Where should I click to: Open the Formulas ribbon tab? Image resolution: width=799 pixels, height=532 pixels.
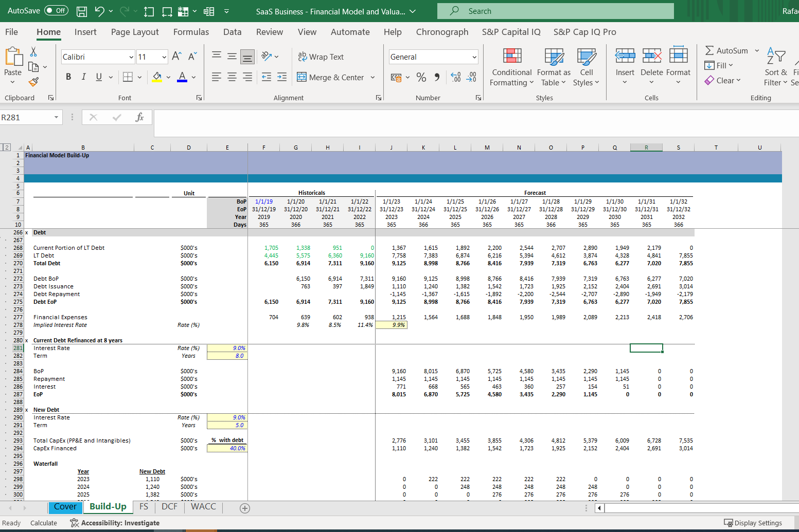191,32
